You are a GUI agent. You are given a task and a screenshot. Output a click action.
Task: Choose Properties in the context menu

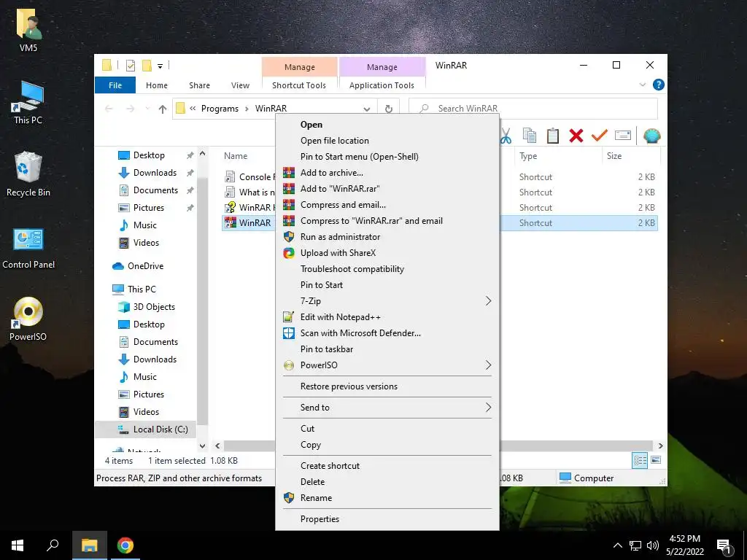pyautogui.click(x=387, y=519)
